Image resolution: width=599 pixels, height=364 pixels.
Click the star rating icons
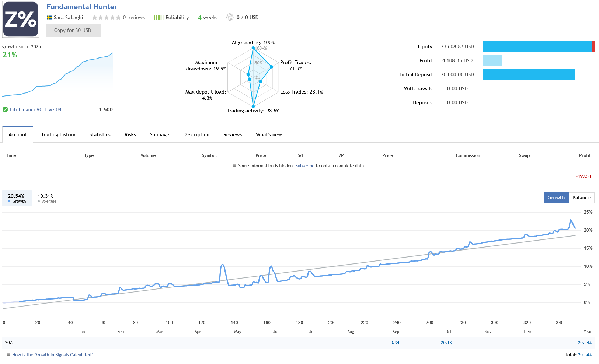tap(106, 18)
